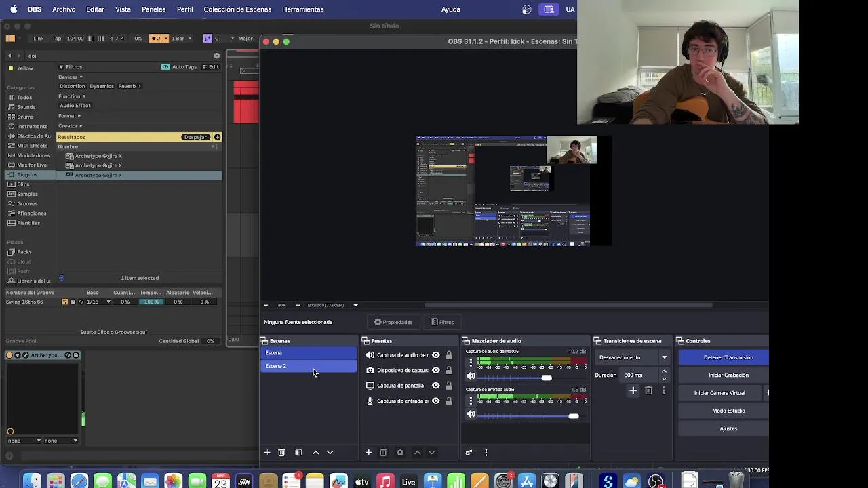The image size is (868, 488).
Task: Open Finder from the Dock
Action: point(31,481)
